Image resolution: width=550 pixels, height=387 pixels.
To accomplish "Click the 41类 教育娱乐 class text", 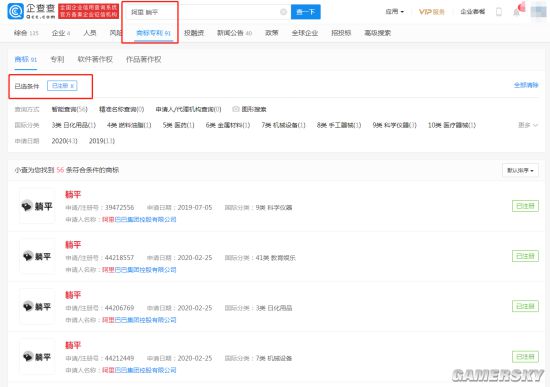I will point(275,258).
